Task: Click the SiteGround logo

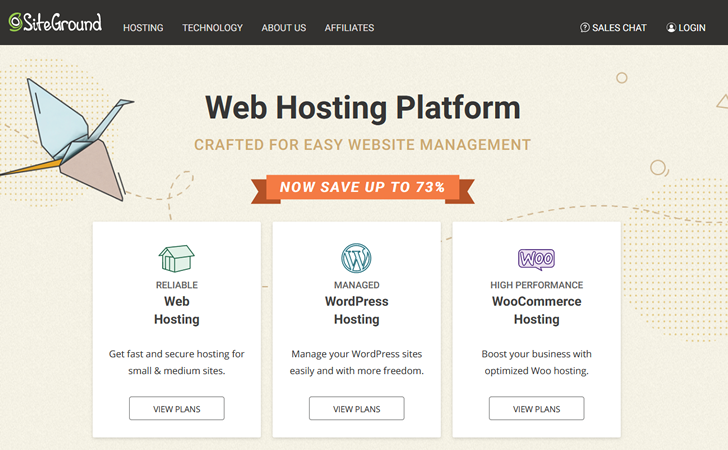Action: (55, 22)
